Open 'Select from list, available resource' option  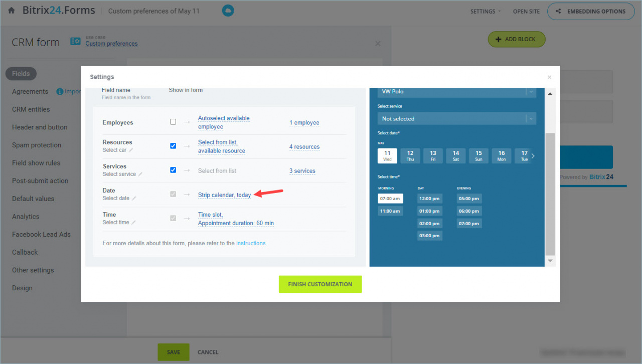tap(222, 146)
